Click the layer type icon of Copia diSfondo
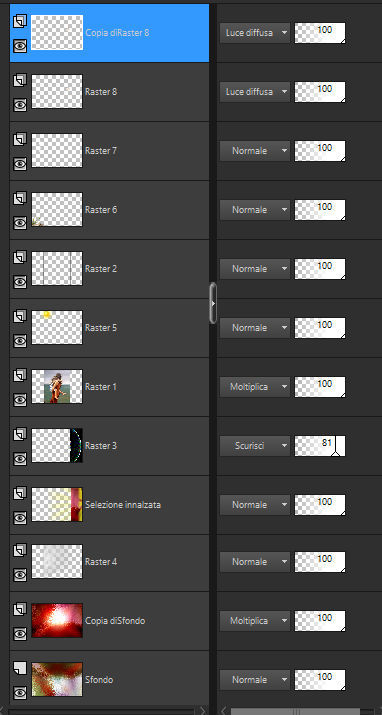The width and height of the screenshot is (382, 715). coord(20,609)
